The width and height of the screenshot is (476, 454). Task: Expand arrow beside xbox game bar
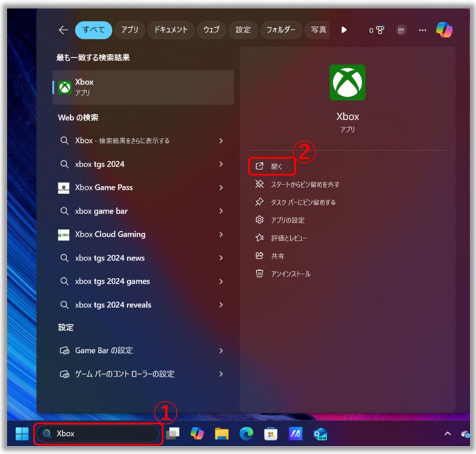pyautogui.click(x=221, y=211)
